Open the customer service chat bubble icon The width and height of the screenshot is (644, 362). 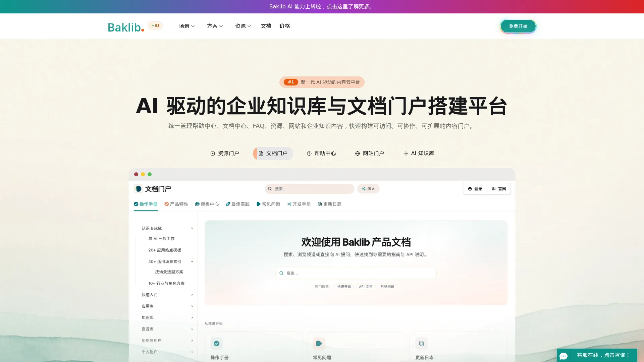[563, 356]
